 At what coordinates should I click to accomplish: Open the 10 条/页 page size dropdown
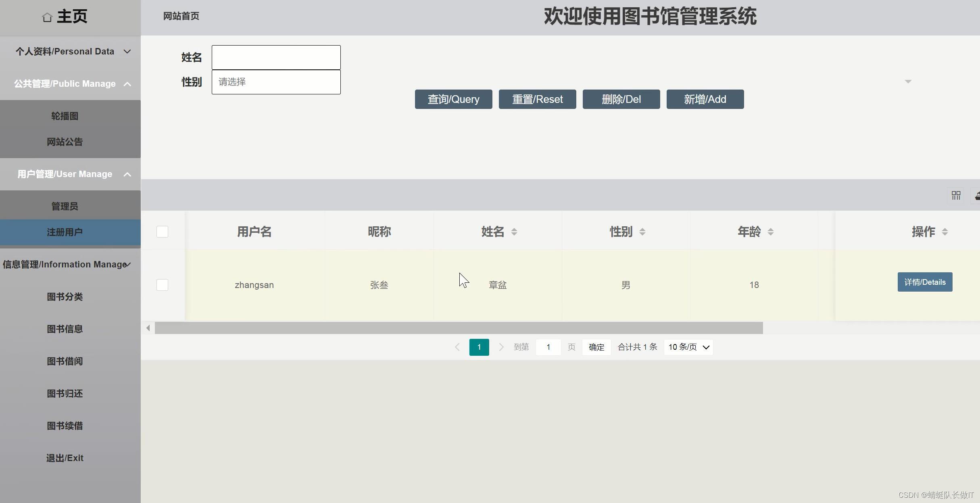tap(688, 347)
